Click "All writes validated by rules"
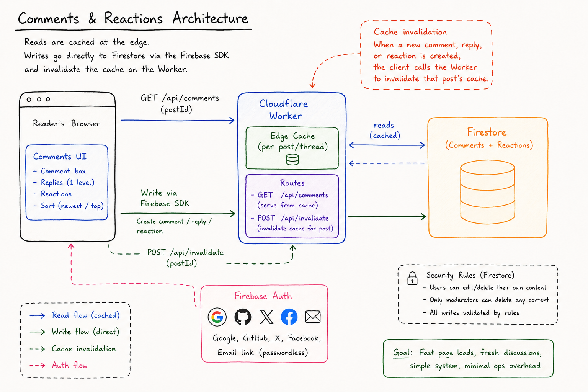Viewport: 588px width, 392px height. (474, 313)
